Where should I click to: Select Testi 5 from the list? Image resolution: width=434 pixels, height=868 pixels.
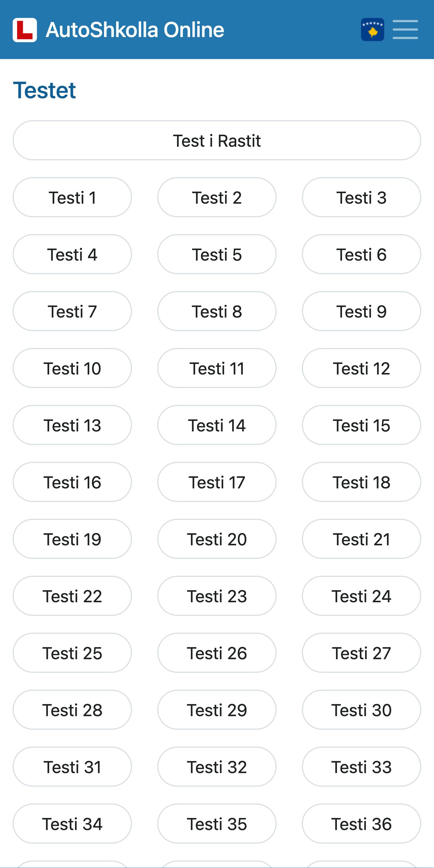[217, 254]
